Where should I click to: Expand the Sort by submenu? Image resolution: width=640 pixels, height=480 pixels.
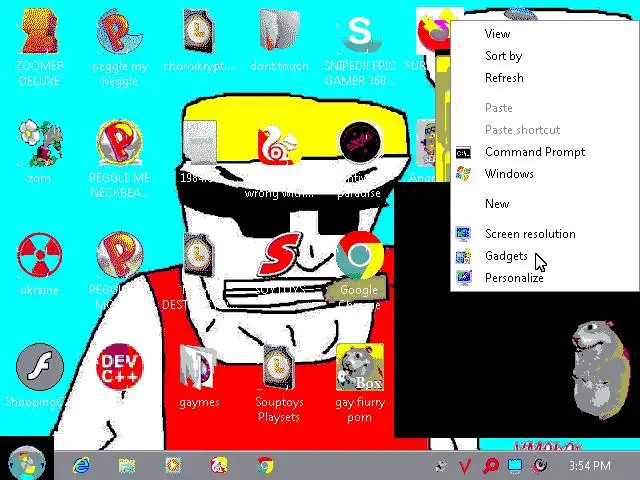pos(544,56)
